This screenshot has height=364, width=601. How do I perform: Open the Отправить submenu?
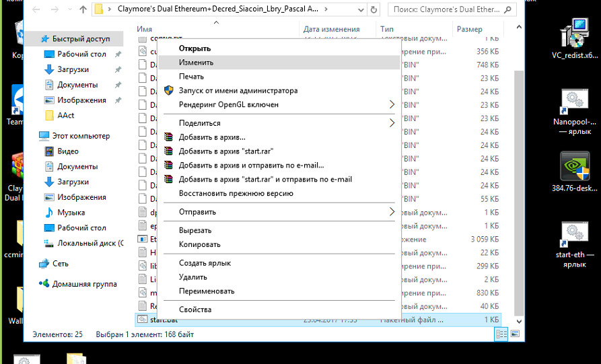[x=279, y=212]
